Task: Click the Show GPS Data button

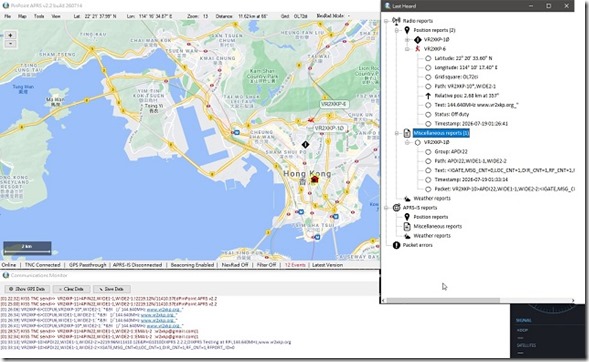Action: coord(27,289)
